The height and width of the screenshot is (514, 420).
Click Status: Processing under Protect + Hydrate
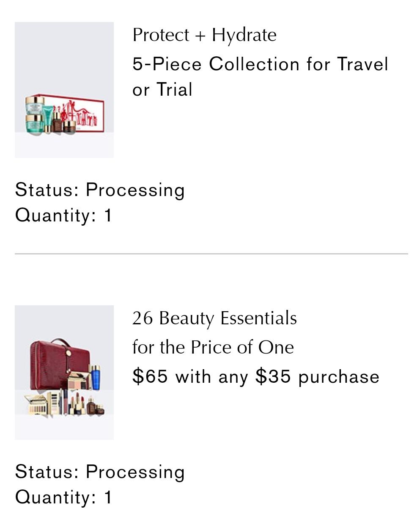(x=100, y=190)
